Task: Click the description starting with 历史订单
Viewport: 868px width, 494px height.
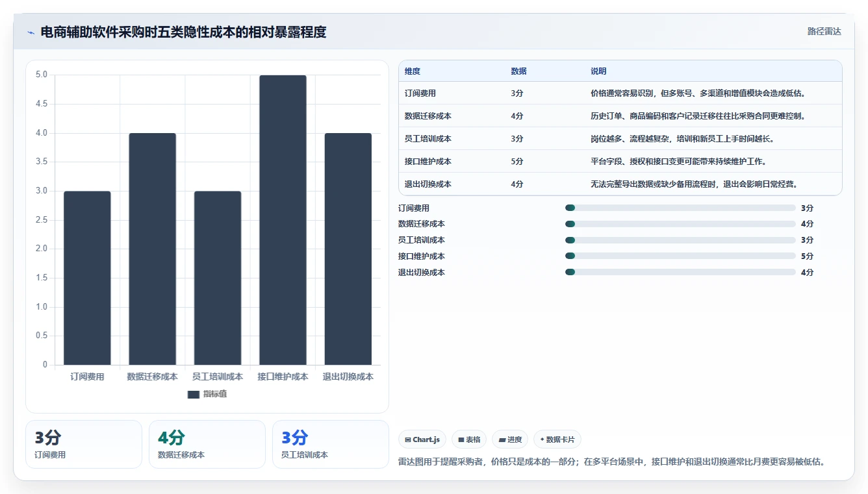Action: point(698,116)
